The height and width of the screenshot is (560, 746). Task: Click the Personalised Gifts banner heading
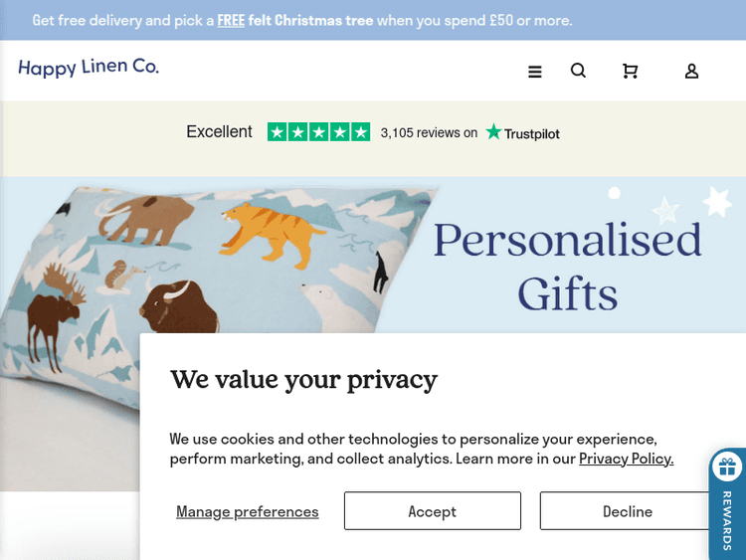click(567, 266)
